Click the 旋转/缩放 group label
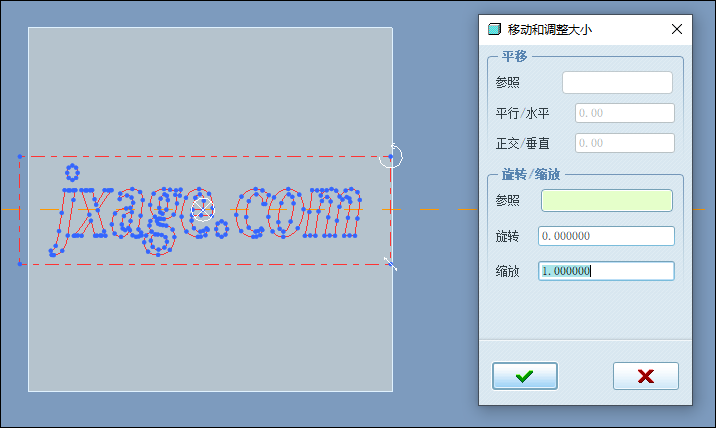Viewport: 716px width, 428px height. click(x=531, y=174)
